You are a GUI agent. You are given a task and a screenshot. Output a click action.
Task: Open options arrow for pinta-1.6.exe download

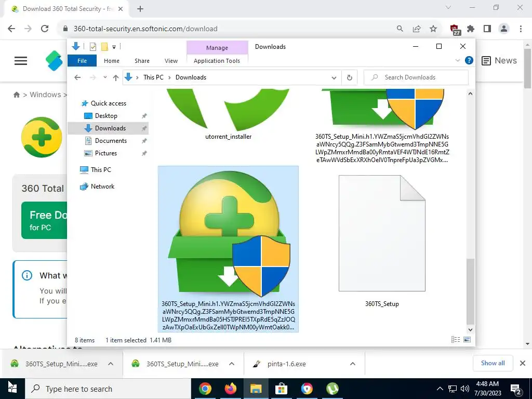(353, 364)
